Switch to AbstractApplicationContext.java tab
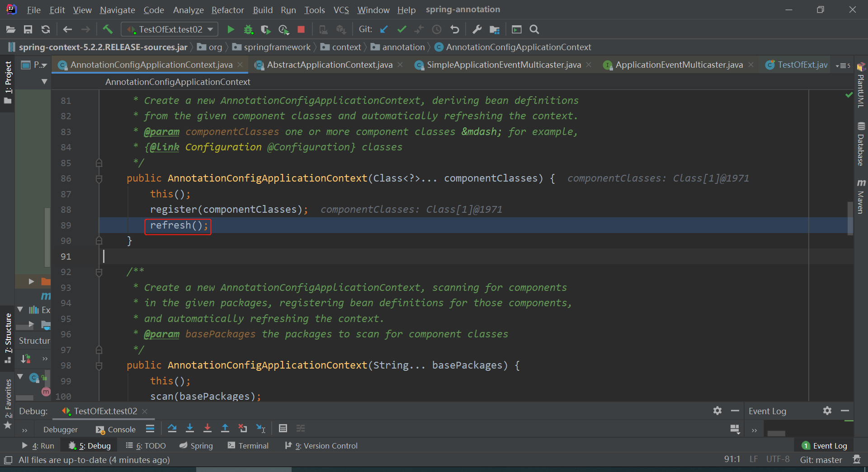 [x=330, y=65]
